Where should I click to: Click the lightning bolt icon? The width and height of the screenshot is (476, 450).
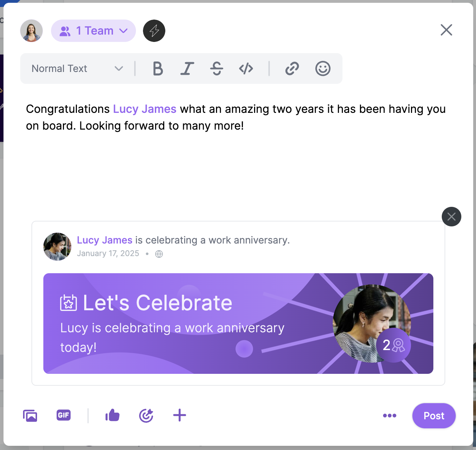(x=154, y=31)
